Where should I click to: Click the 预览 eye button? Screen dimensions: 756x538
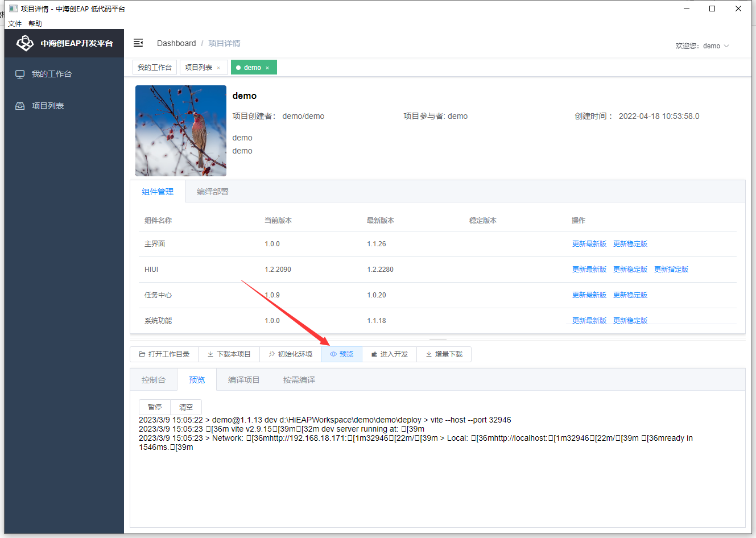pos(341,354)
